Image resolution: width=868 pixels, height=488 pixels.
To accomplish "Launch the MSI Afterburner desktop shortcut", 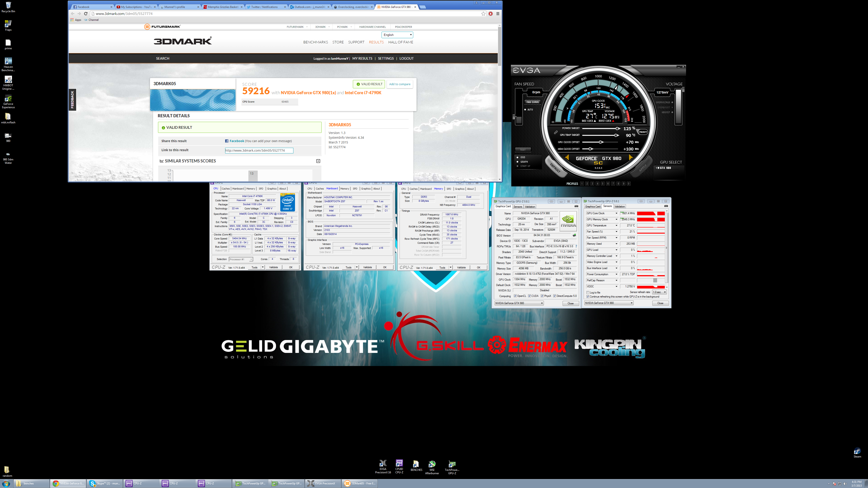I will [432, 467].
